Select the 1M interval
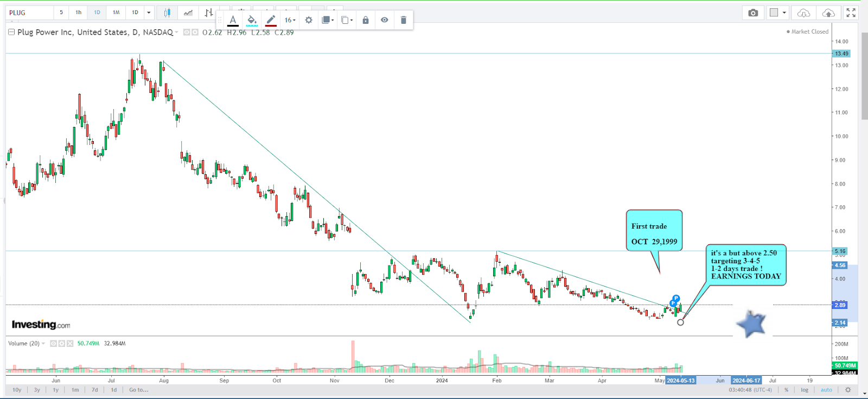This screenshot has height=399, width=868. point(116,12)
